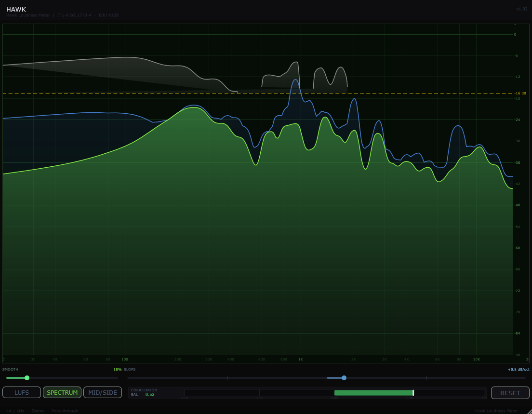Click the -16 dB target line label
The width and height of the screenshot is (532, 414).
point(520,93)
